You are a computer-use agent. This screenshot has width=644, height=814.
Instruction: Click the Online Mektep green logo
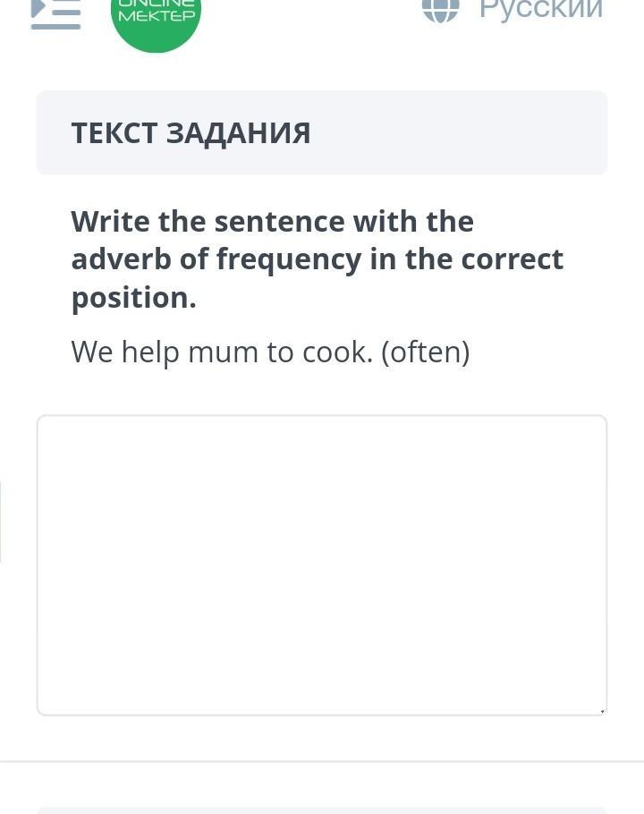point(156,14)
